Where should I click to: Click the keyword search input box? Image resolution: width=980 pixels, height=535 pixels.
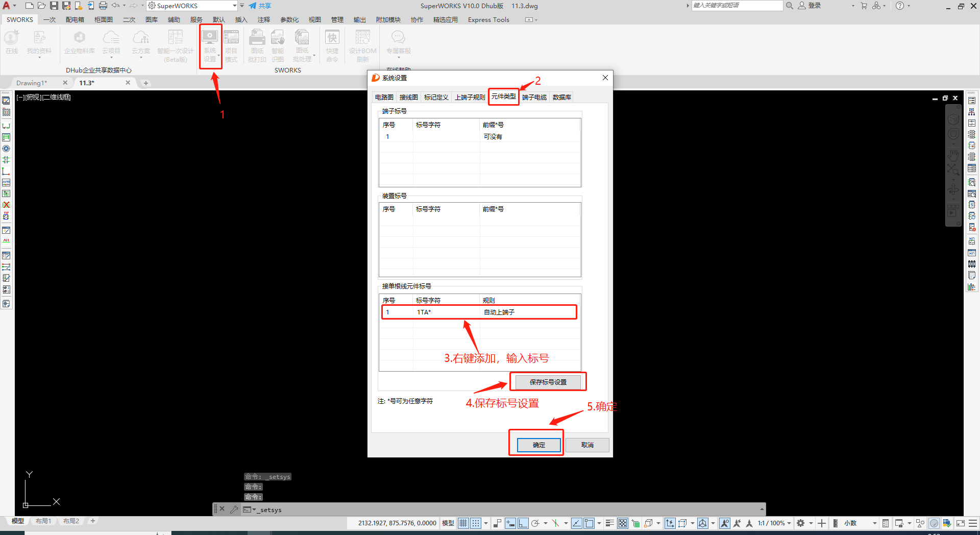coord(737,6)
